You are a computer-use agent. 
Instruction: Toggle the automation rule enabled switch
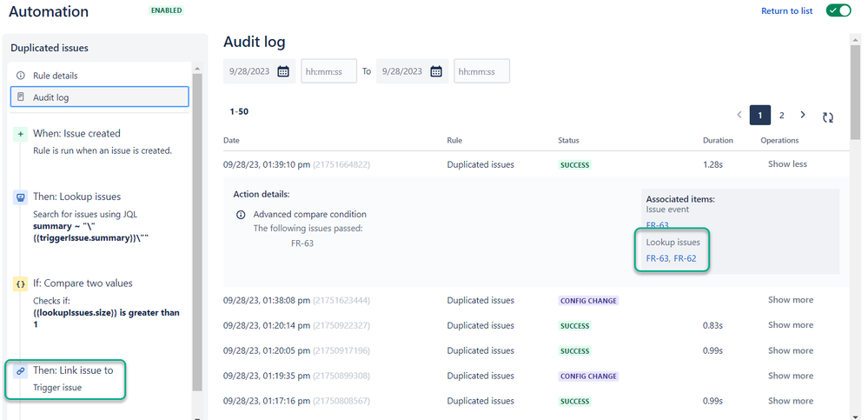tap(838, 10)
